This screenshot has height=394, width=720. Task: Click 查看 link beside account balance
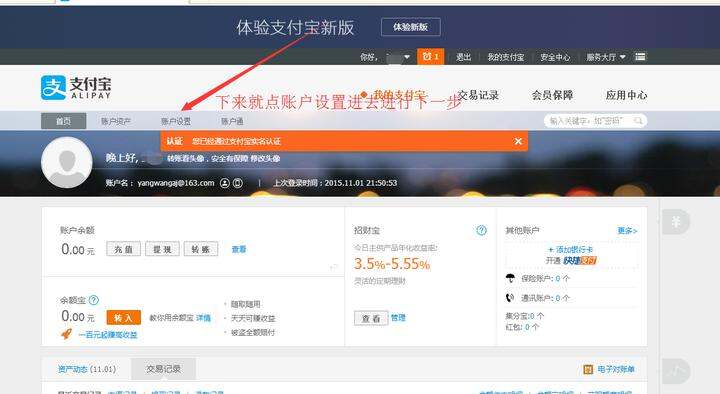[239, 249]
